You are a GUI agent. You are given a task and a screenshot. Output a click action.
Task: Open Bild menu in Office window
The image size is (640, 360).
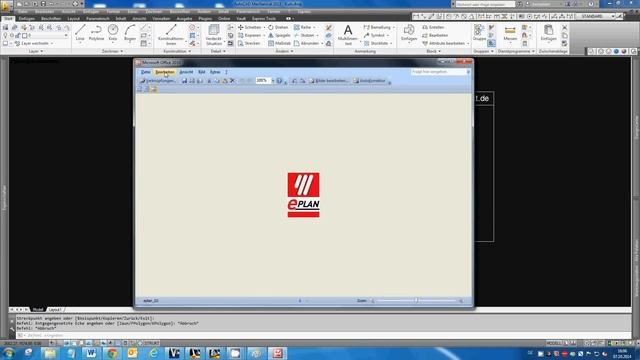[x=201, y=72]
